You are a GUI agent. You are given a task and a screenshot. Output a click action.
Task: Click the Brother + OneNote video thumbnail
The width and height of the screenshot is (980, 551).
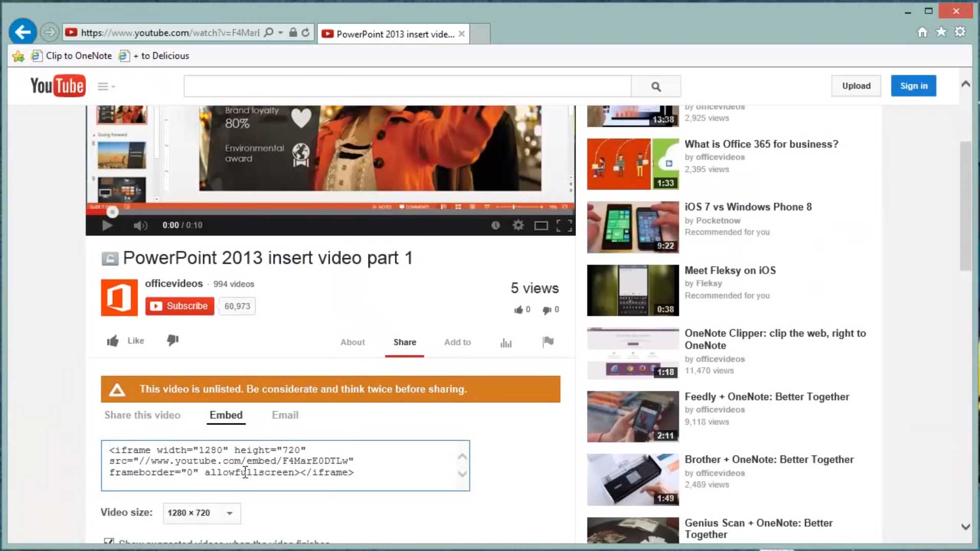pyautogui.click(x=633, y=480)
